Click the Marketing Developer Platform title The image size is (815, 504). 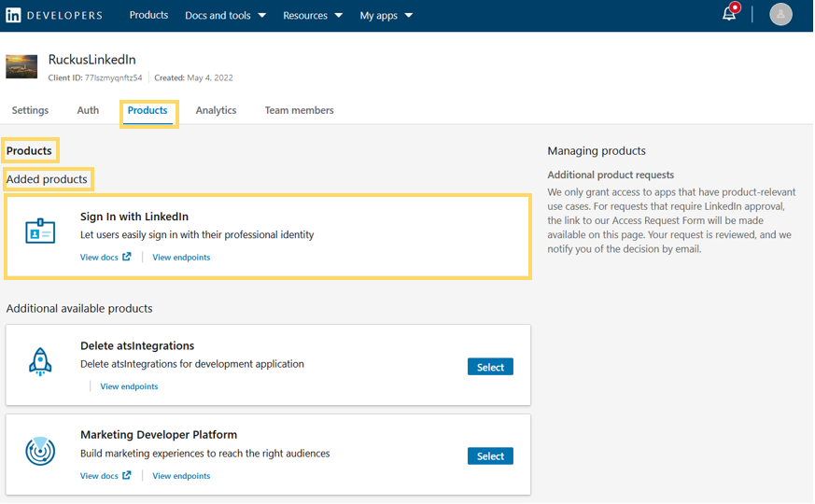click(159, 435)
